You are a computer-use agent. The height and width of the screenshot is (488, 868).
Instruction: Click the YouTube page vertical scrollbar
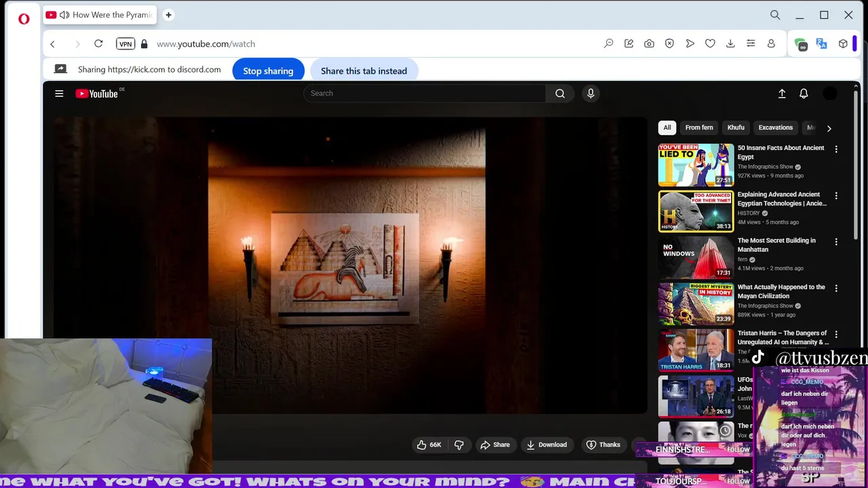[x=856, y=165]
